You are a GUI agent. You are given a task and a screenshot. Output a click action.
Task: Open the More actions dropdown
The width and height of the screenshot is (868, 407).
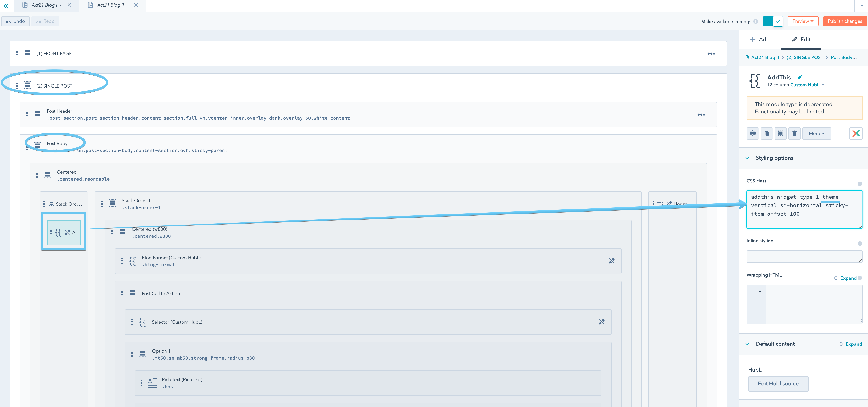coord(816,133)
